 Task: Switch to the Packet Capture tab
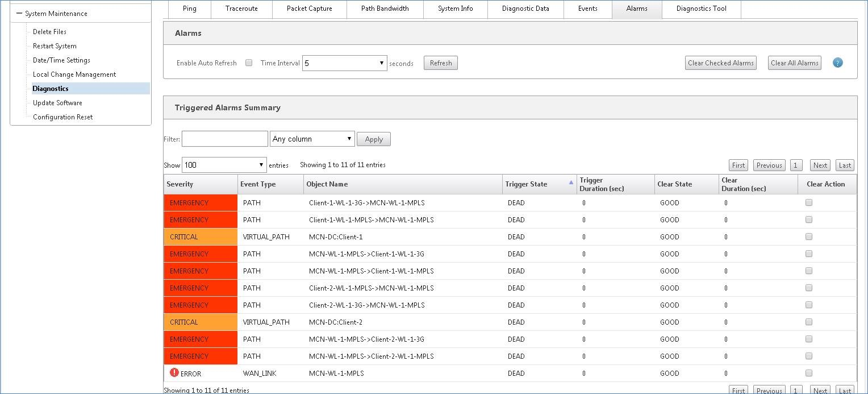pos(310,9)
